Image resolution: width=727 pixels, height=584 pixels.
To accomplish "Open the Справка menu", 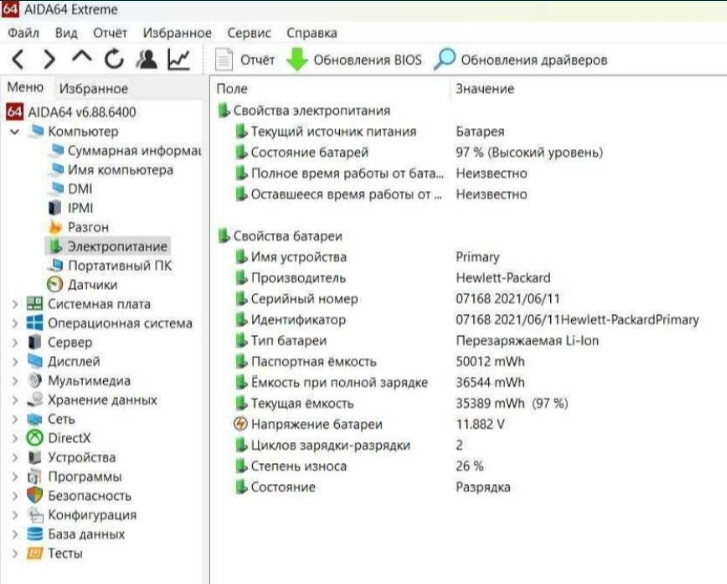I will coord(312,33).
